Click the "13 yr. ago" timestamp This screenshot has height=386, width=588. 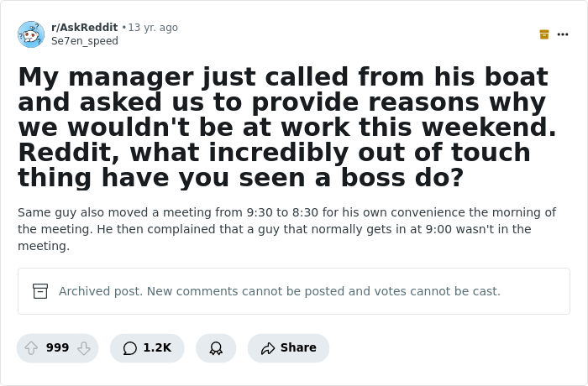click(153, 28)
